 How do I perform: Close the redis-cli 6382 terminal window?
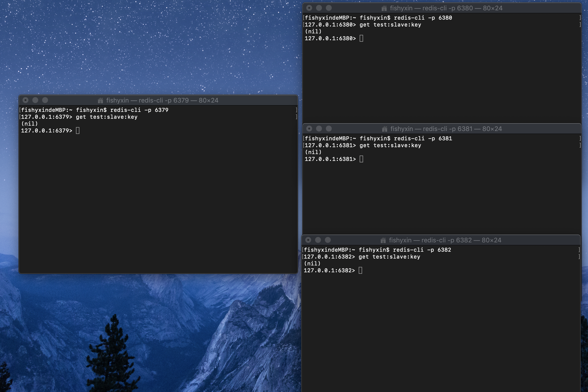308,240
